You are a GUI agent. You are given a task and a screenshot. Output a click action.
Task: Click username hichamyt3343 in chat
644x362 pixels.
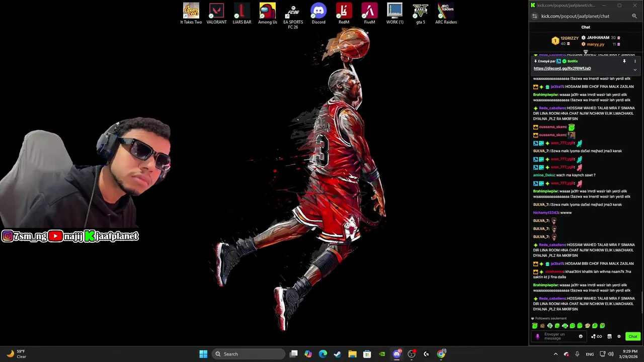coord(545,213)
